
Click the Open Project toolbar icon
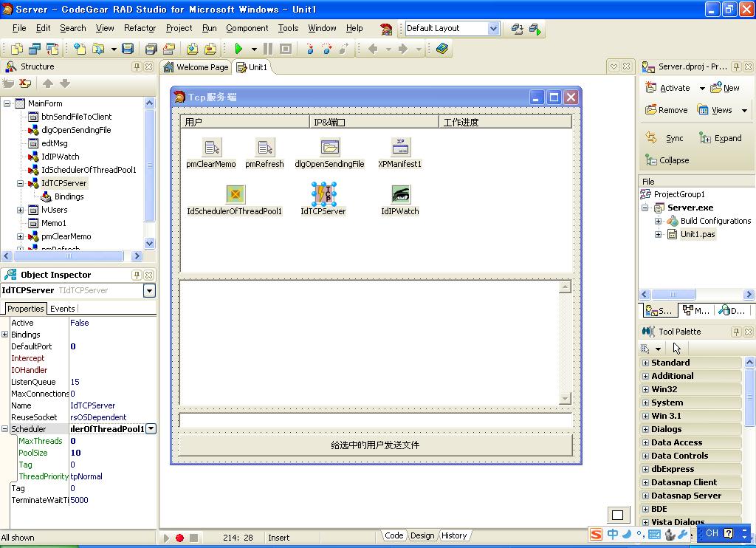169,49
